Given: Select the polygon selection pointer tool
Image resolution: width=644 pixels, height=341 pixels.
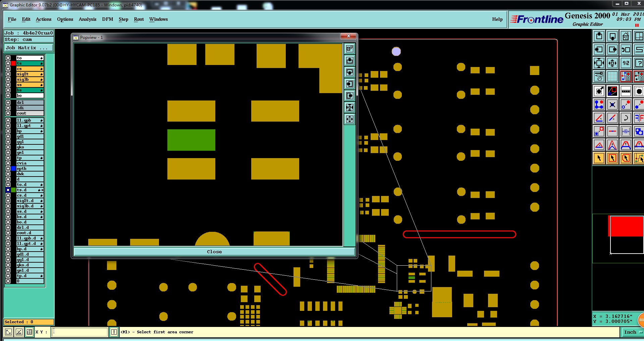Looking at the screenshot, I should point(626,158).
